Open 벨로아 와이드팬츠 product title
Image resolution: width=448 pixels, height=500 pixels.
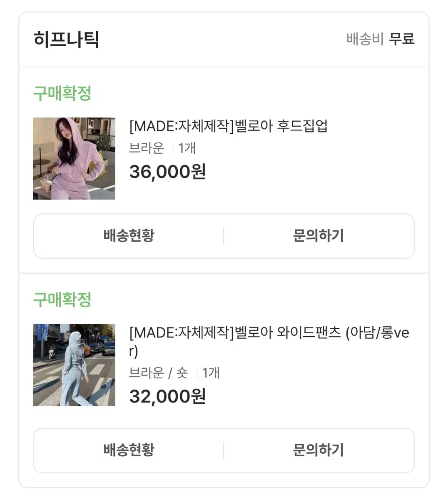click(269, 342)
